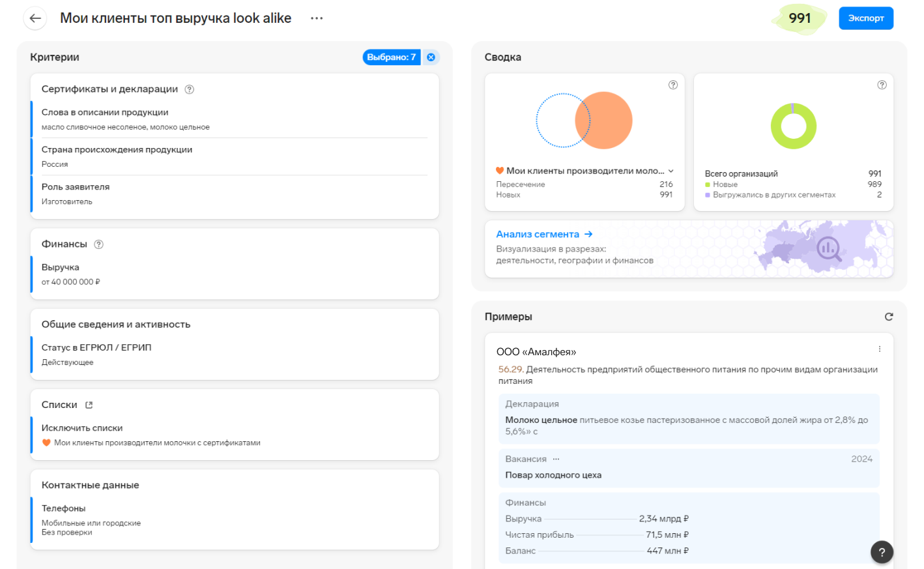This screenshot has height=569, width=924.
Task: Open help on the donut chart card
Action: 882,85
